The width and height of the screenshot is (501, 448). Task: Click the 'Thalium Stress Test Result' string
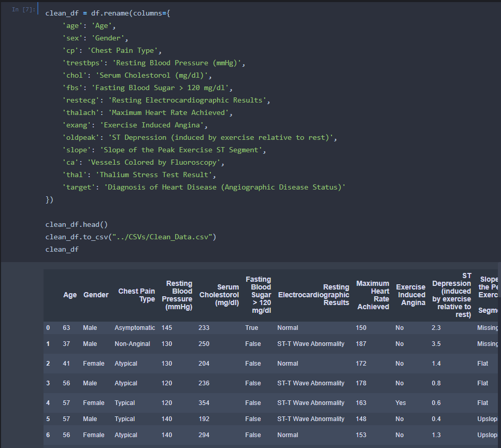click(154, 175)
